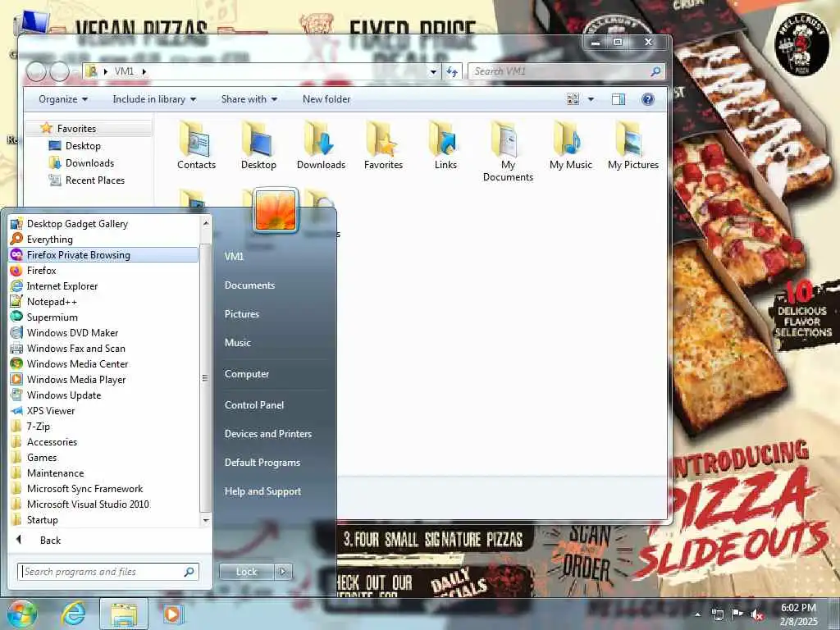Open Firefox Private Browsing

103,254
